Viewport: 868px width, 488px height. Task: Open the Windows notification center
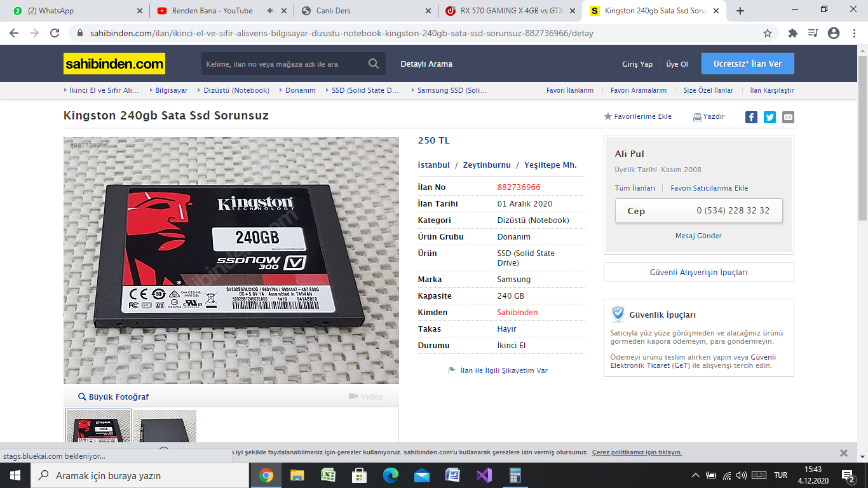point(848,475)
